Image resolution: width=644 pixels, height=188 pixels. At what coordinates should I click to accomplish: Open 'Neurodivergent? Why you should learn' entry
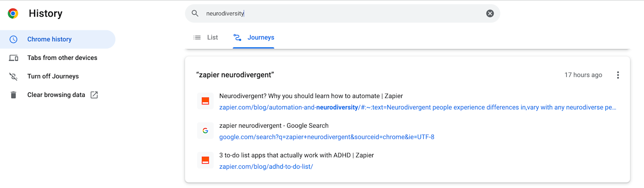click(x=311, y=96)
